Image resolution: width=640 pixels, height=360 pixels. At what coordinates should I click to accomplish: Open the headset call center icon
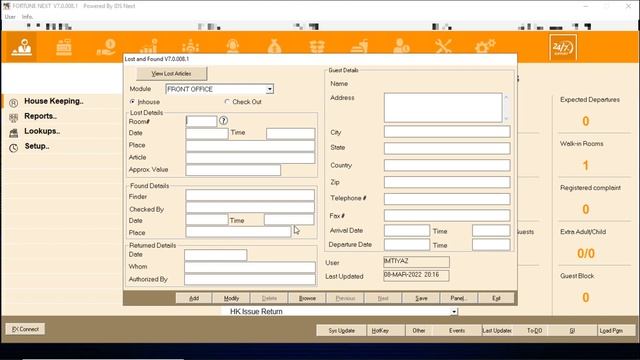click(233, 46)
